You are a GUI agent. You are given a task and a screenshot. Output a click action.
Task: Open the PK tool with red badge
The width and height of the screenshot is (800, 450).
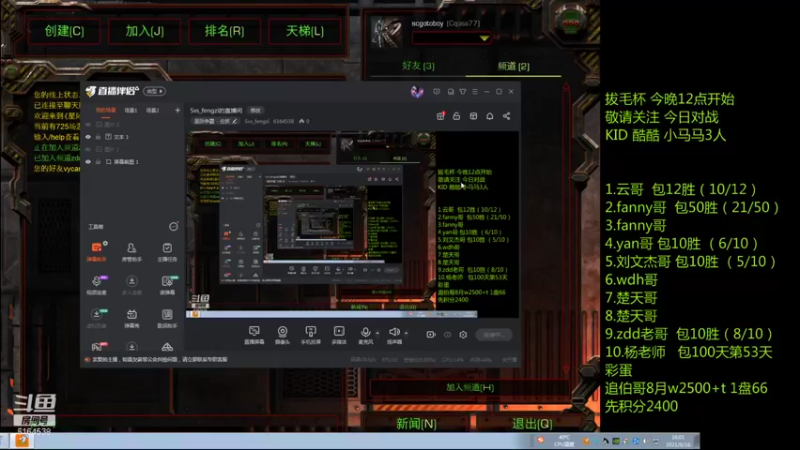pyautogui.click(x=96, y=347)
